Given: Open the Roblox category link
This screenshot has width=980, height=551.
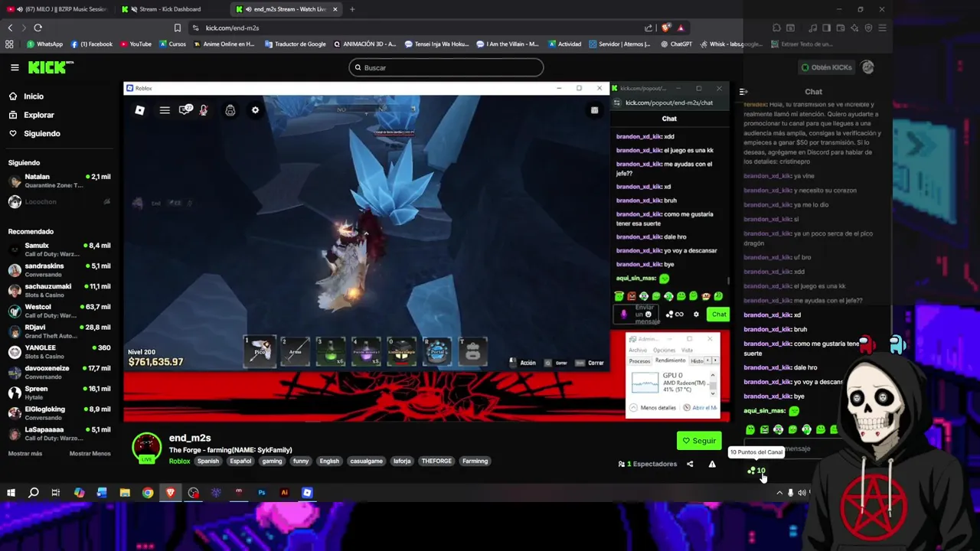Looking at the screenshot, I should point(179,461).
